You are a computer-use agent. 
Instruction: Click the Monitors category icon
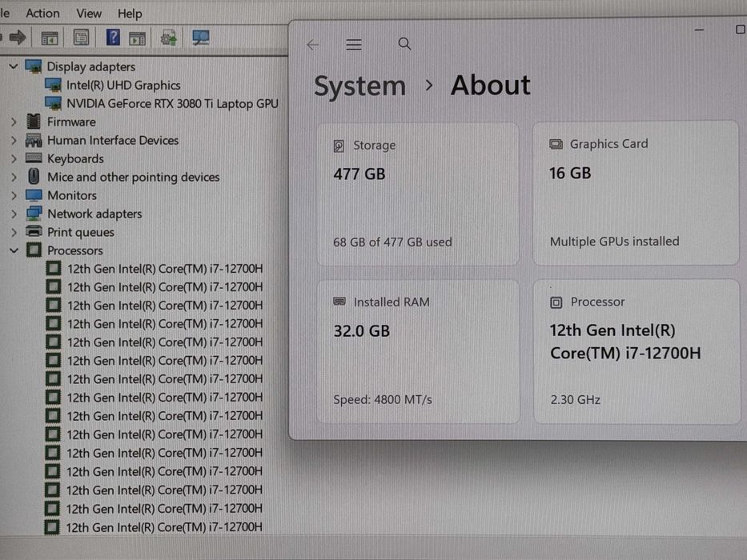(34, 195)
